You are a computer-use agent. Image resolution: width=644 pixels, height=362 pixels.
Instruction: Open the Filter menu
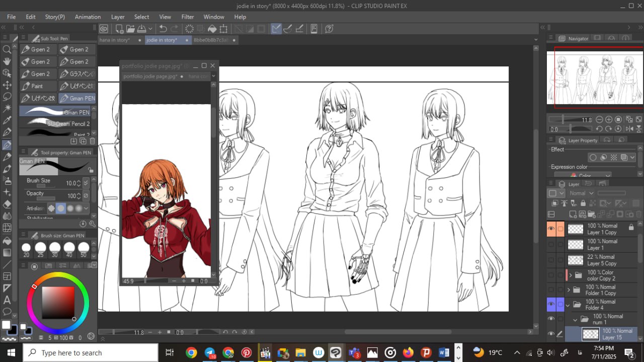pos(188,17)
